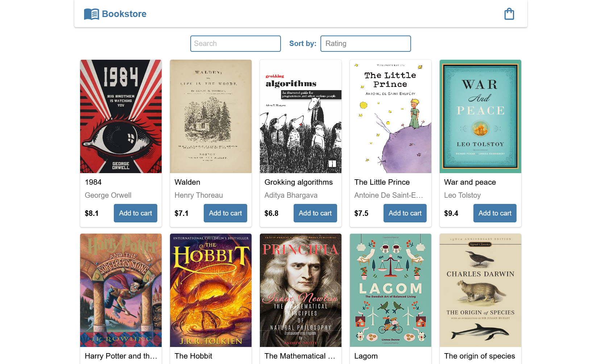Focus the Search input field
Screen dimensions: 601x364
point(236,43)
